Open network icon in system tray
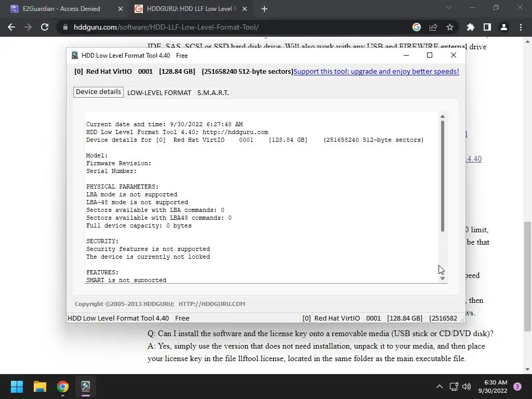The width and height of the screenshot is (532, 399). point(454,387)
